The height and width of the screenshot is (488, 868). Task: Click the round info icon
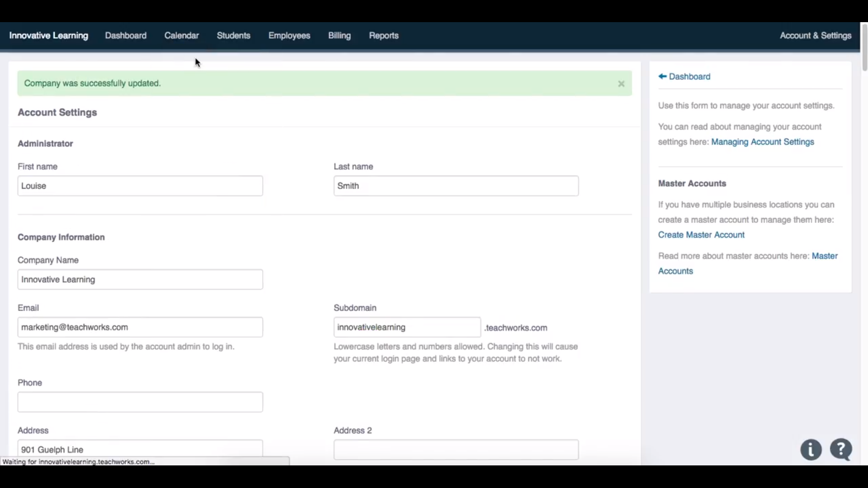click(x=811, y=450)
